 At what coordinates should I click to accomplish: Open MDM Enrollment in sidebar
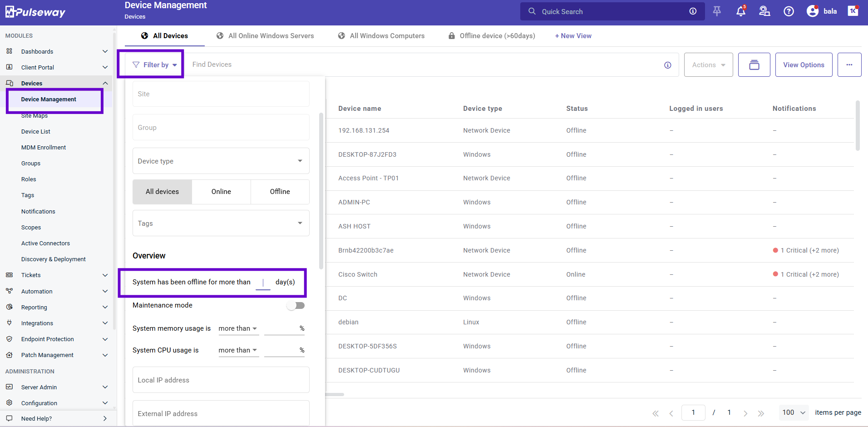point(44,147)
